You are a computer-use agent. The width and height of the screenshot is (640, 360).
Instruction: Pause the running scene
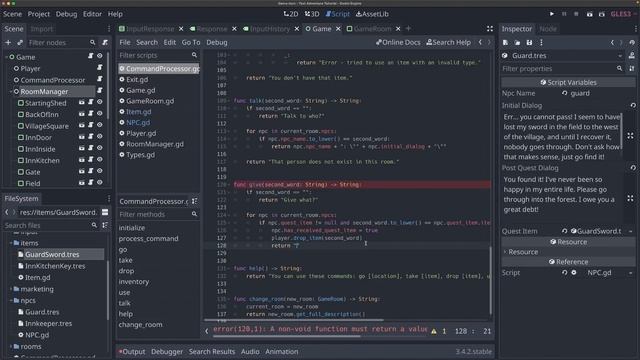tap(564, 14)
